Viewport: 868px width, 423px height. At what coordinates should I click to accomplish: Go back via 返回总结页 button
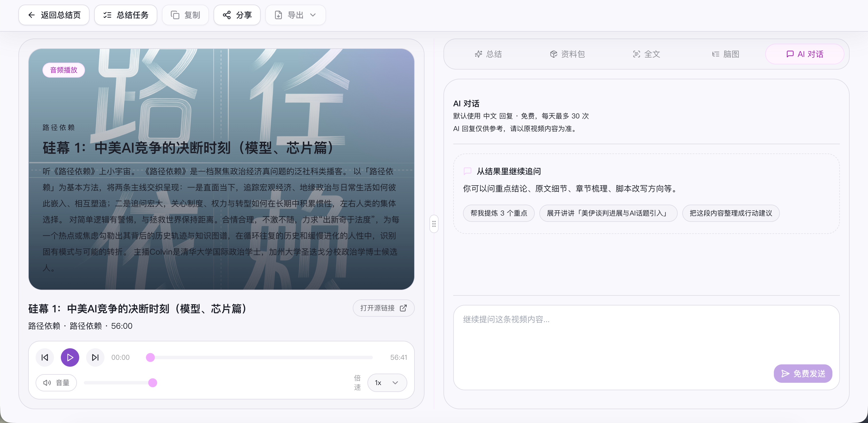tap(54, 15)
